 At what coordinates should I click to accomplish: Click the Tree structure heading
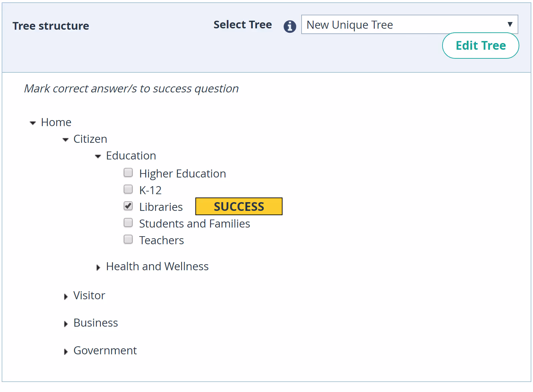pyautogui.click(x=51, y=26)
